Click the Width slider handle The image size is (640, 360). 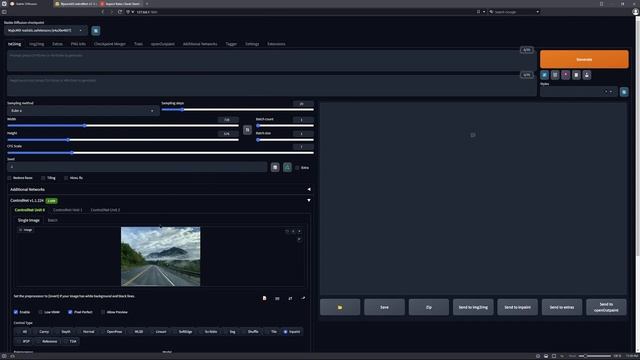pos(85,126)
